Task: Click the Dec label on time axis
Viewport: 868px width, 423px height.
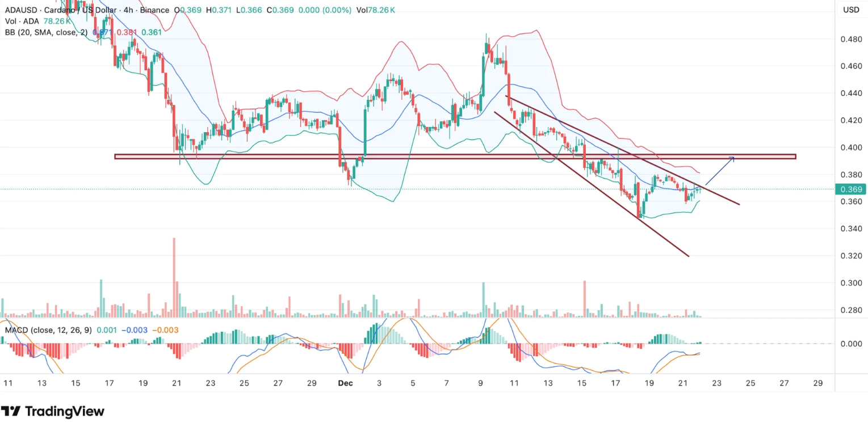Action: pos(345,383)
